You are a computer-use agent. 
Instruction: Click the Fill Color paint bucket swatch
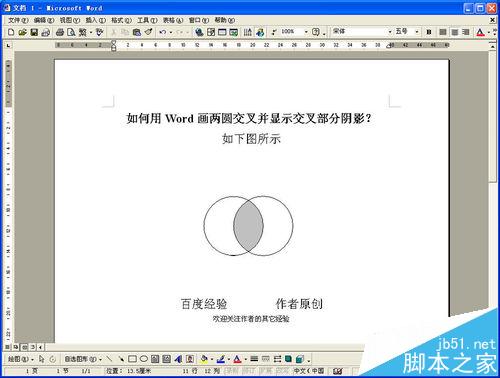[204, 359]
